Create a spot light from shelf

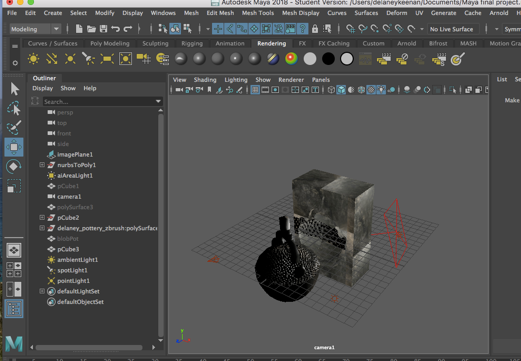pos(88,59)
